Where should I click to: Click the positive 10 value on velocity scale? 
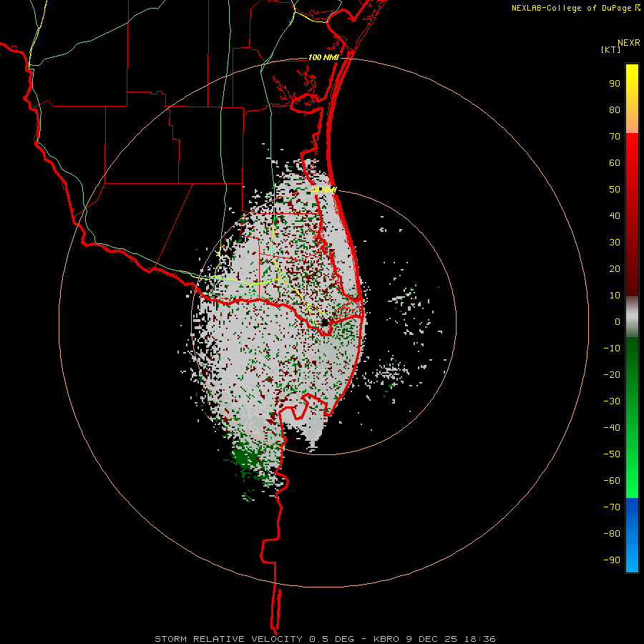click(615, 296)
